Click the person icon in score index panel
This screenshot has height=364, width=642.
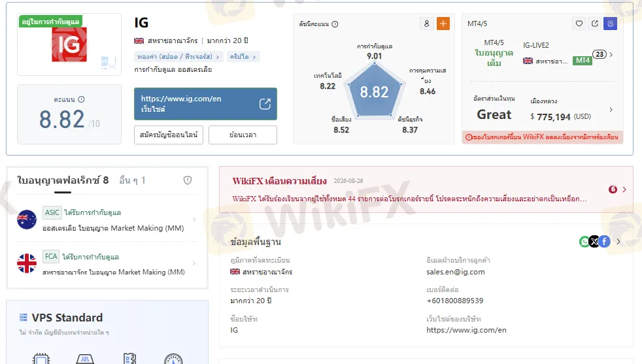pyautogui.click(x=427, y=24)
